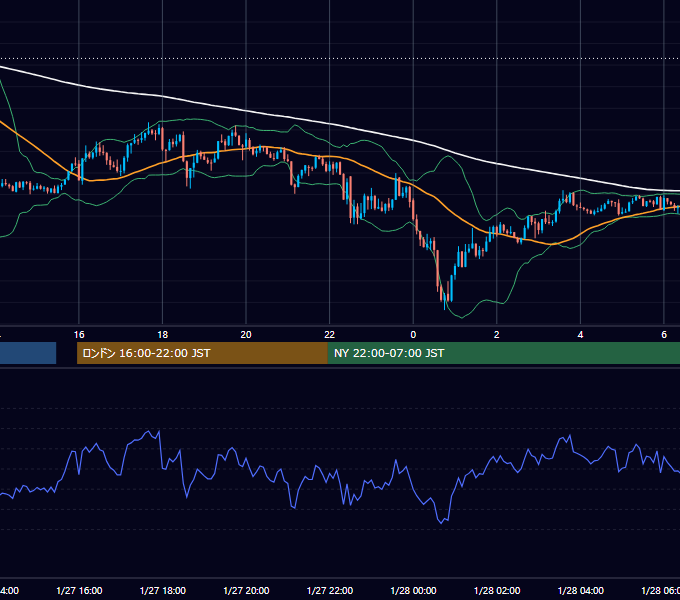Screen dimensions: 680x600
Task: Click the "1/27 18:00" date label
Action: pos(163,590)
